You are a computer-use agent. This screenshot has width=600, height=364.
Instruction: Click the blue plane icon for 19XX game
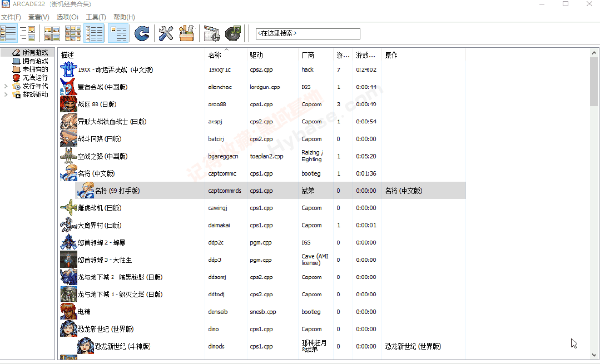(x=68, y=69)
